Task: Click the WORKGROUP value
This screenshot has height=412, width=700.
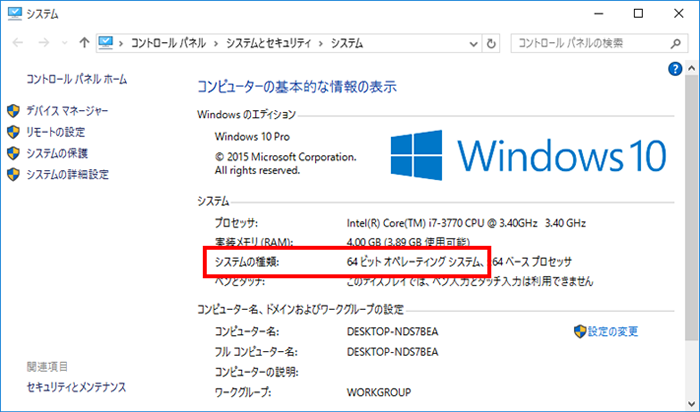Action: tap(379, 392)
